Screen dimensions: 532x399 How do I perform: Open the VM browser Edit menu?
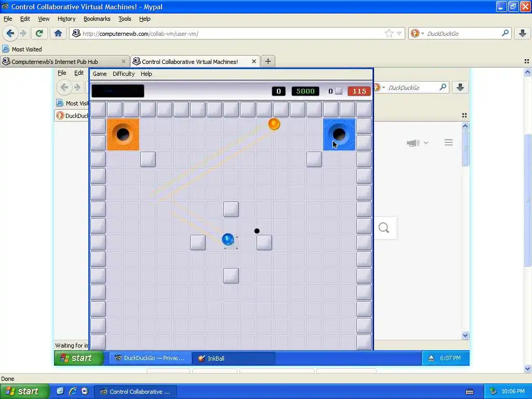[x=79, y=73]
